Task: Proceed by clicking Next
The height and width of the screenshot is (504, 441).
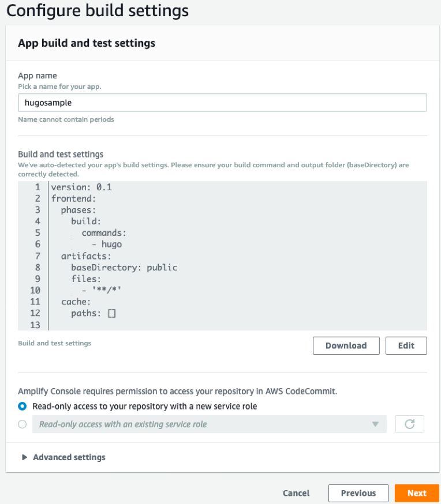Action: pyautogui.click(x=416, y=493)
